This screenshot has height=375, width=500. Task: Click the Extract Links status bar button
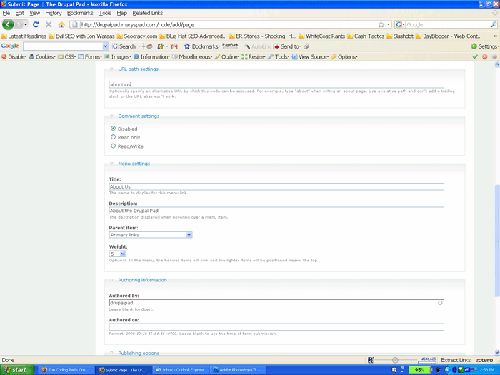tap(455, 360)
